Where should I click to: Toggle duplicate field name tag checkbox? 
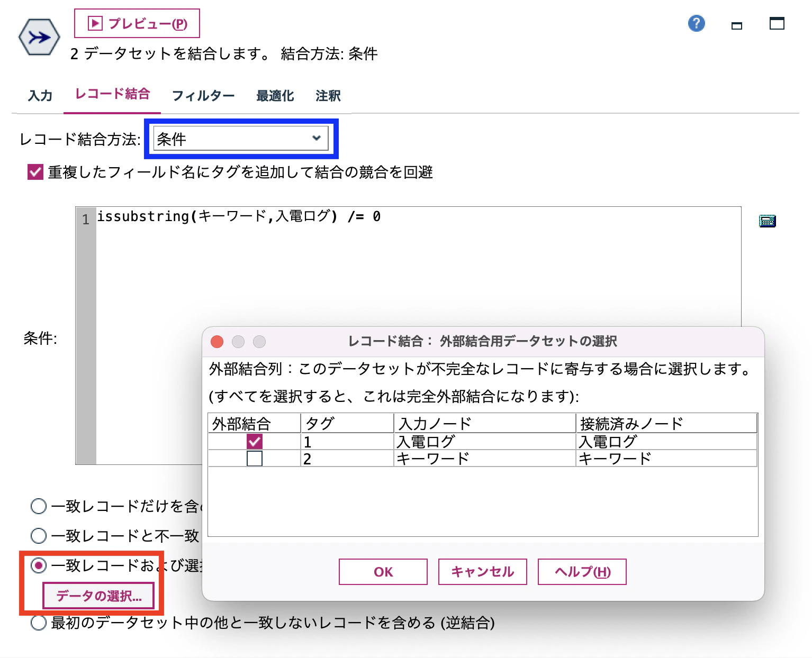click(35, 172)
